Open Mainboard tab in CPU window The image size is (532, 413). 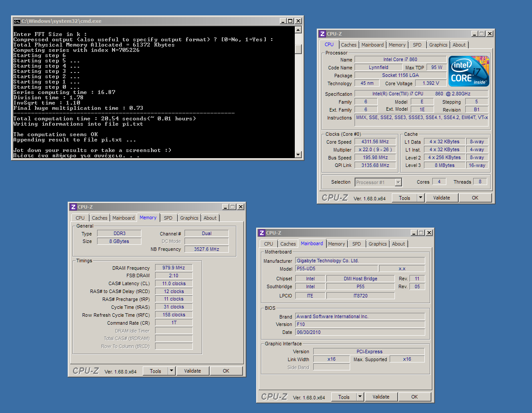[373, 45]
